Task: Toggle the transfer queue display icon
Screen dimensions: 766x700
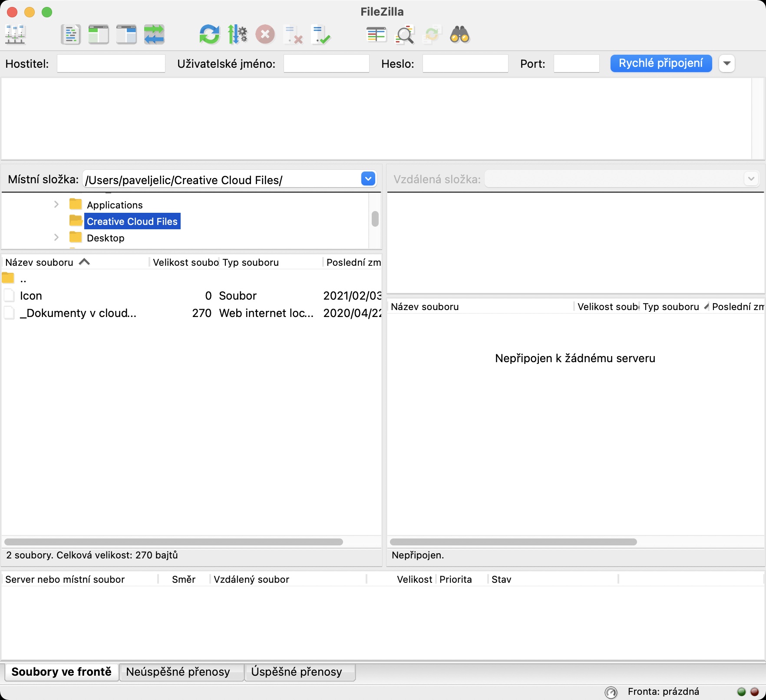Action: [154, 35]
